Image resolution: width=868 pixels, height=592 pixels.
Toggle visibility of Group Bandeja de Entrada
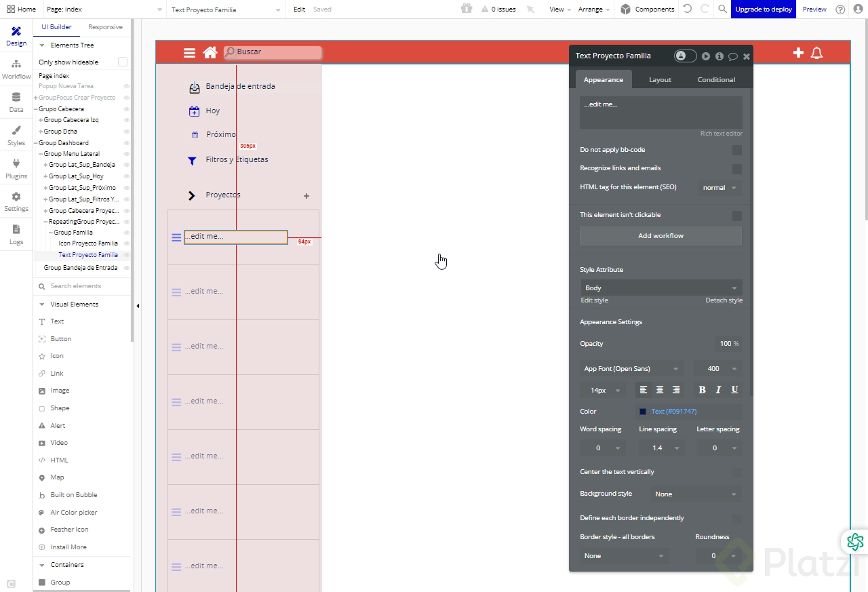pyautogui.click(x=126, y=268)
